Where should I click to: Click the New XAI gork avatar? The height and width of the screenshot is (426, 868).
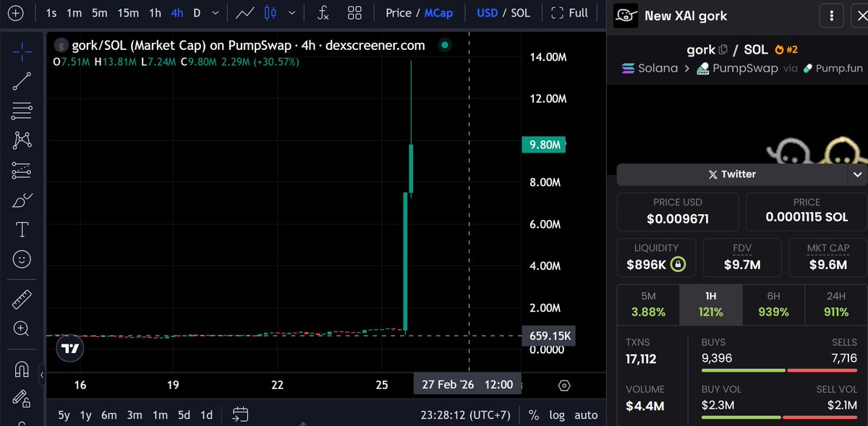click(625, 16)
